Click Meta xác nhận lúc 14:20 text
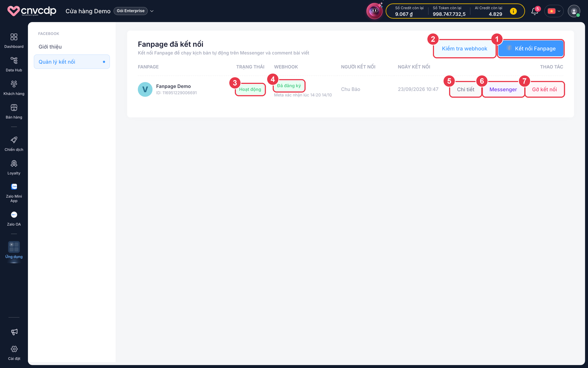The width and height of the screenshot is (588, 368). (x=303, y=95)
